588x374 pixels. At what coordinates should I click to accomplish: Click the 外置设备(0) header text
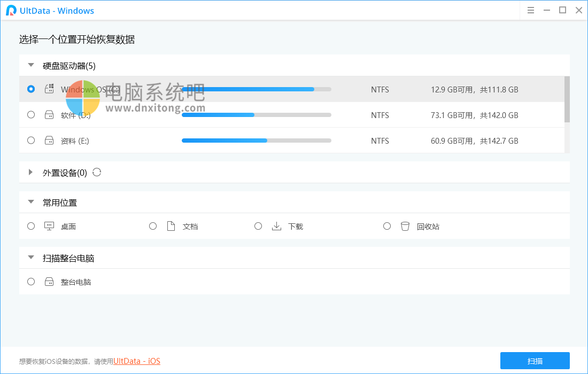click(65, 173)
